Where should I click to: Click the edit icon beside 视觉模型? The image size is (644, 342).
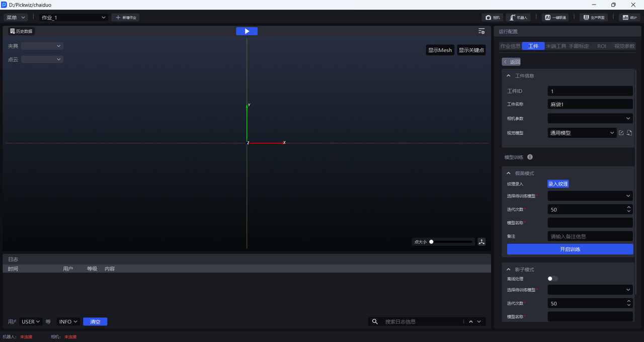pos(621,133)
